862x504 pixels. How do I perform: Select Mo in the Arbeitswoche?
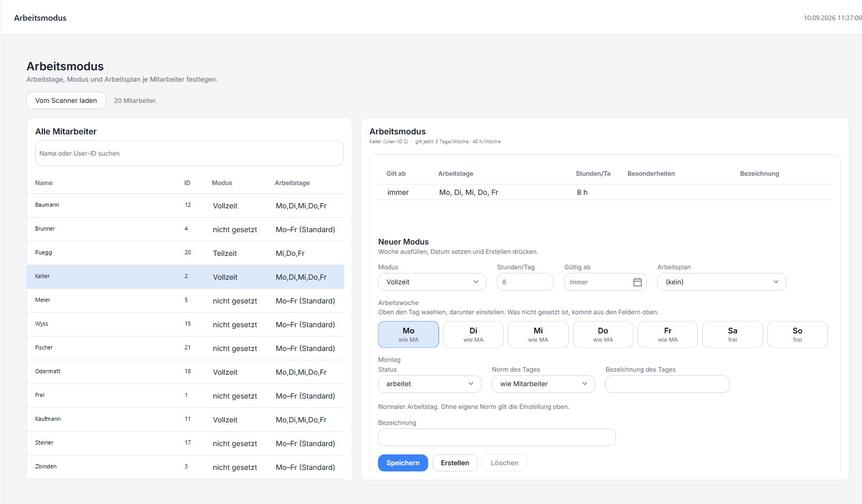tap(409, 334)
